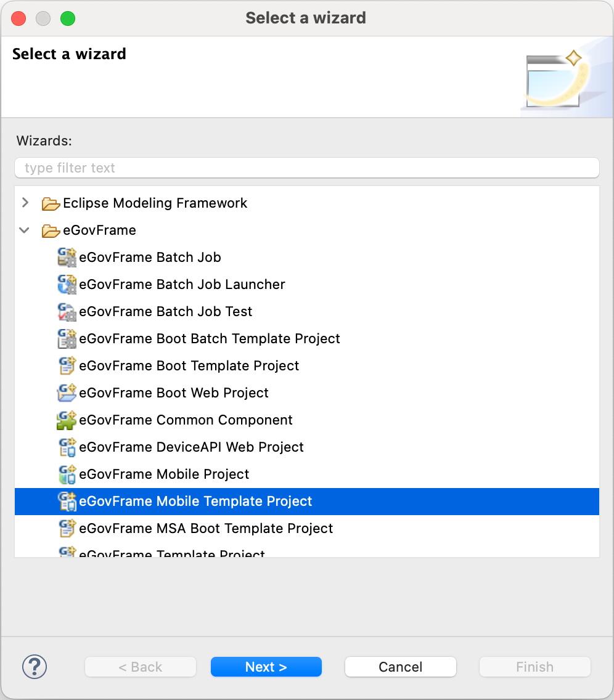Click the eGovFrame Boot Web Project icon
The image size is (614, 700).
coord(67,393)
